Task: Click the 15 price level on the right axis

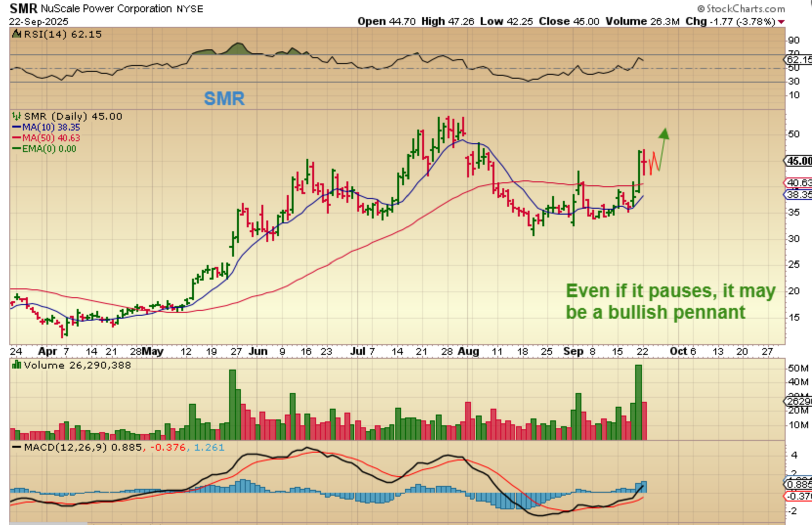Action: [793, 317]
